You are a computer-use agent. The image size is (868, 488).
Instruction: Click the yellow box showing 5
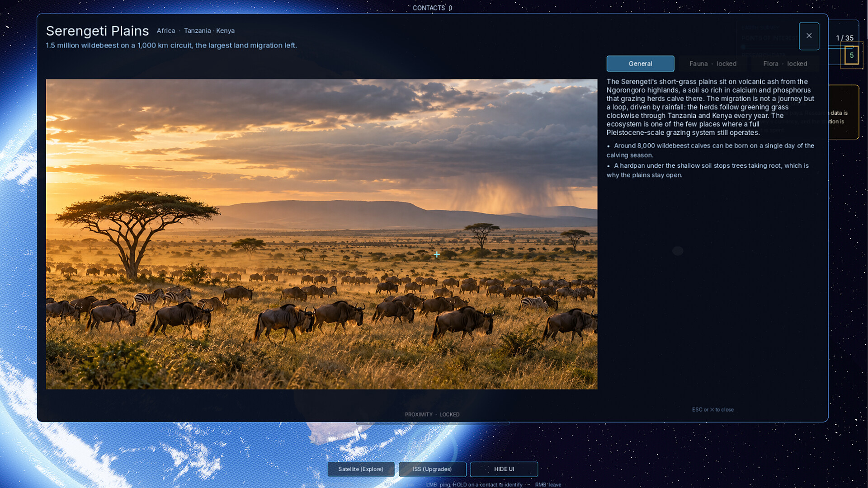(851, 55)
